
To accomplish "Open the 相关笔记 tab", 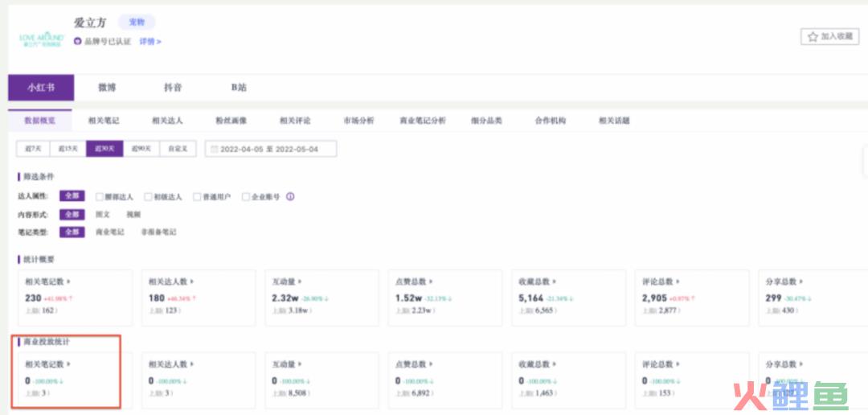I will point(104,120).
